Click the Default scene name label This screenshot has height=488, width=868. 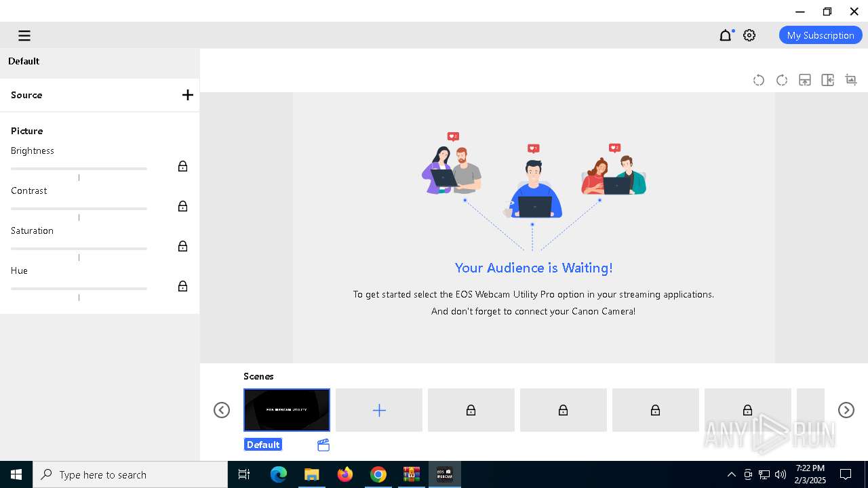[263, 445]
